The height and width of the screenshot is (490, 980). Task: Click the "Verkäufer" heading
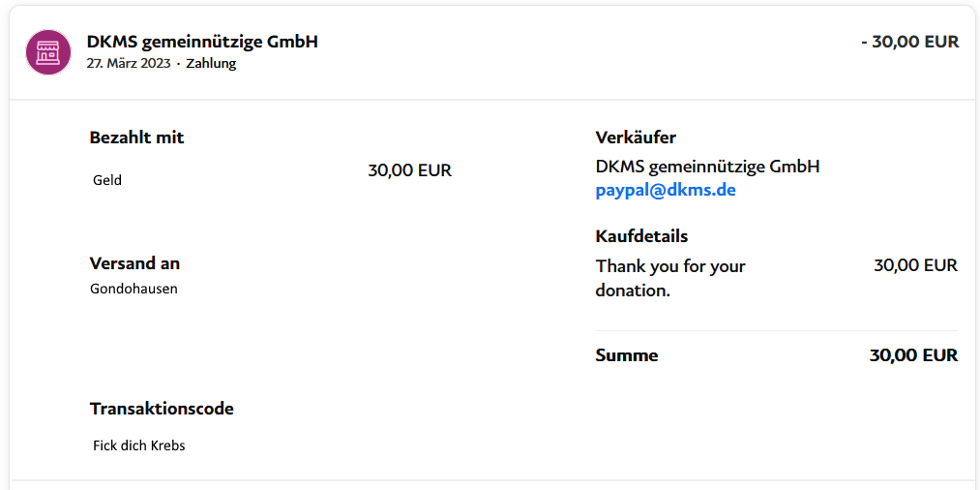[636, 138]
